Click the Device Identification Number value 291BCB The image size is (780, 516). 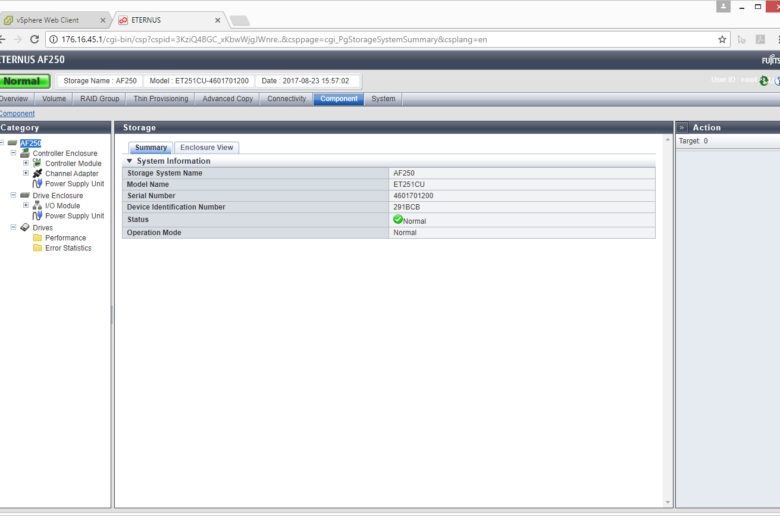406,207
